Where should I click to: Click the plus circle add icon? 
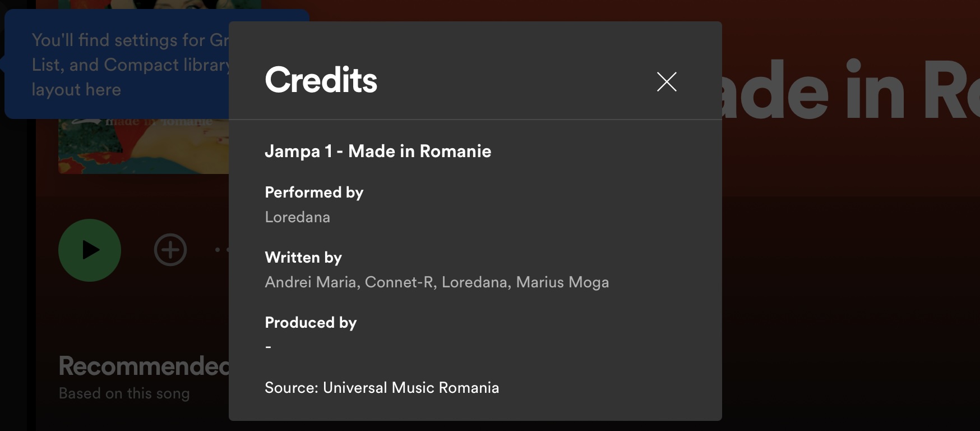tap(170, 250)
